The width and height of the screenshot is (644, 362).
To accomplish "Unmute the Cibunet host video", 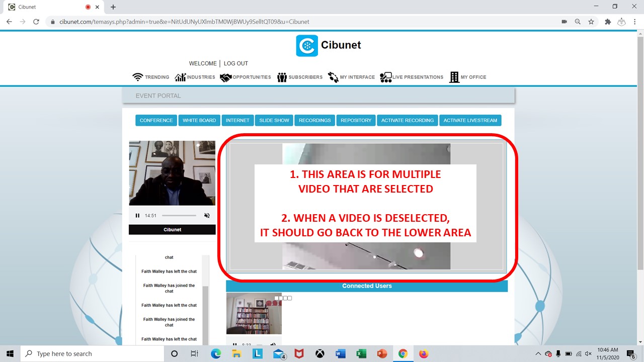I will pyautogui.click(x=207, y=216).
